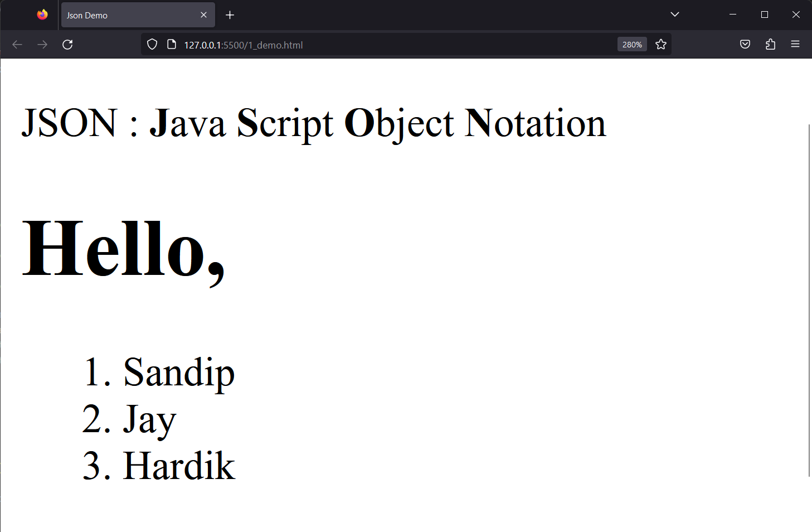
Task: Go forward to the next page
Action: (42, 45)
